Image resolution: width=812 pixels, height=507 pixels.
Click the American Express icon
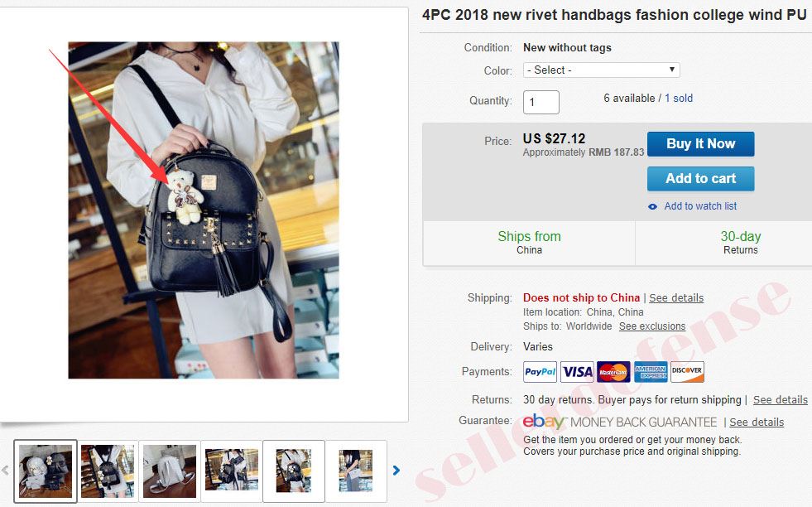click(x=651, y=372)
